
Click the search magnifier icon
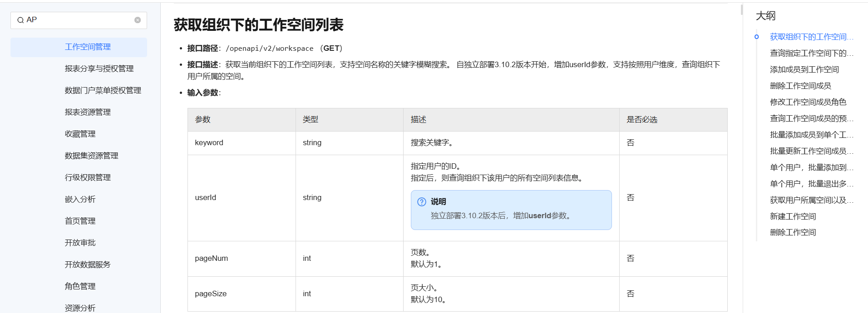tap(20, 20)
